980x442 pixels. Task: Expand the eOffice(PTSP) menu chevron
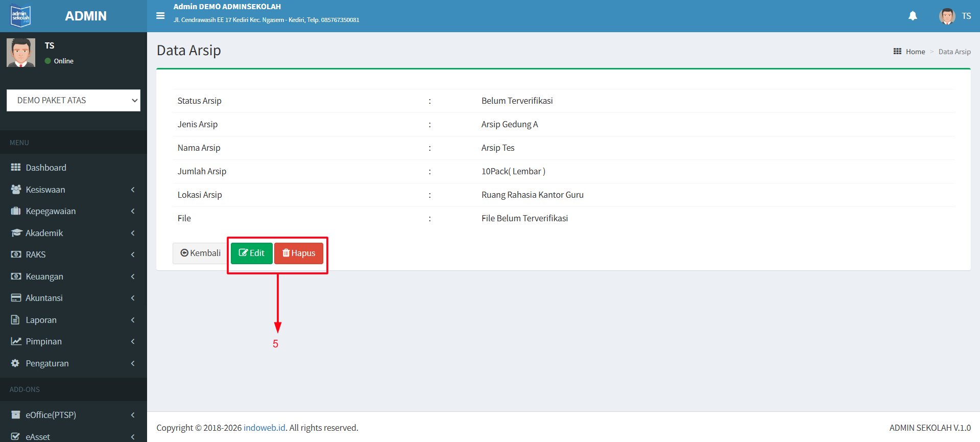[133, 415]
